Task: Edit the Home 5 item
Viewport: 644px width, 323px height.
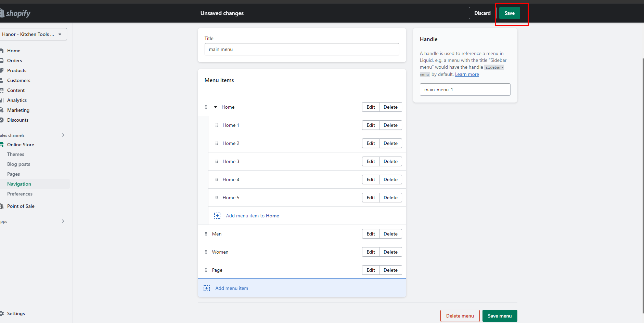Action: tap(371, 198)
